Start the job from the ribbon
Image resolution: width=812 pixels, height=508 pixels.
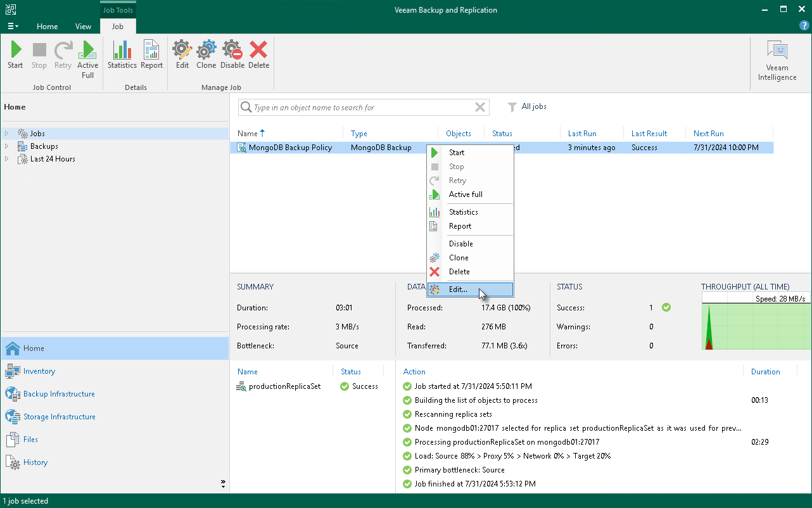(15, 55)
